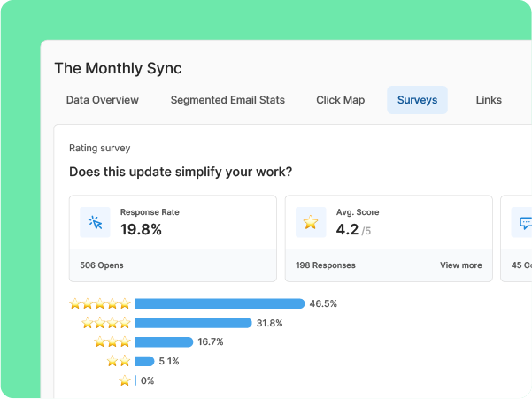This screenshot has width=532, height=399.
Task: Click the two-star rating row icons
Action: tap(119, 361)
